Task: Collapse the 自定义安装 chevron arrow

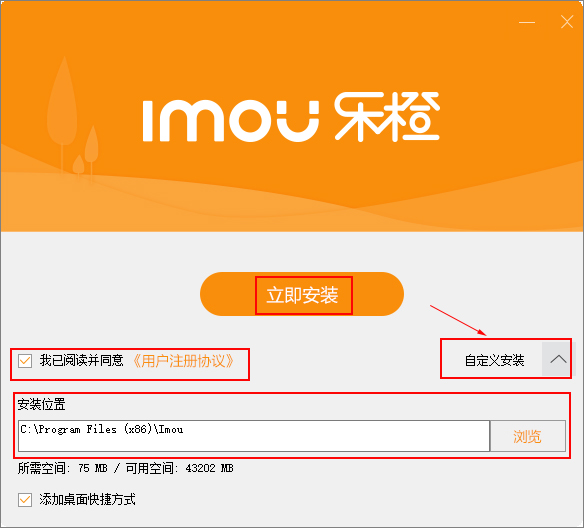Action: pos(558,359)
